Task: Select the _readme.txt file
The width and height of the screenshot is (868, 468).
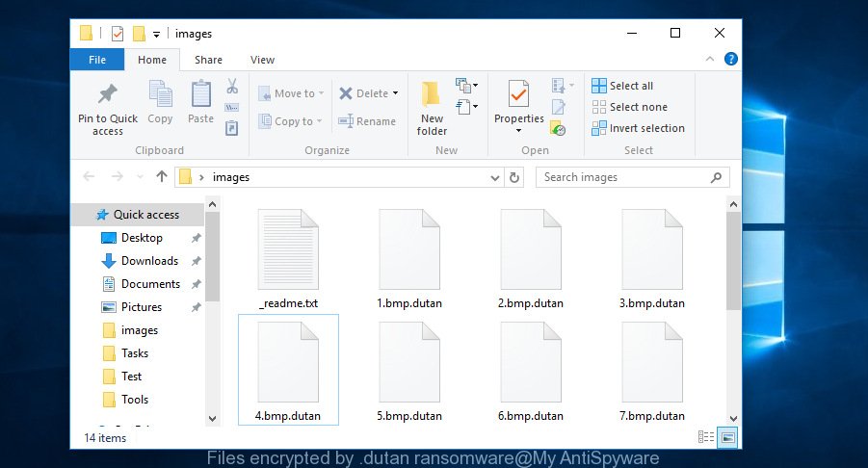Action: 288,259
